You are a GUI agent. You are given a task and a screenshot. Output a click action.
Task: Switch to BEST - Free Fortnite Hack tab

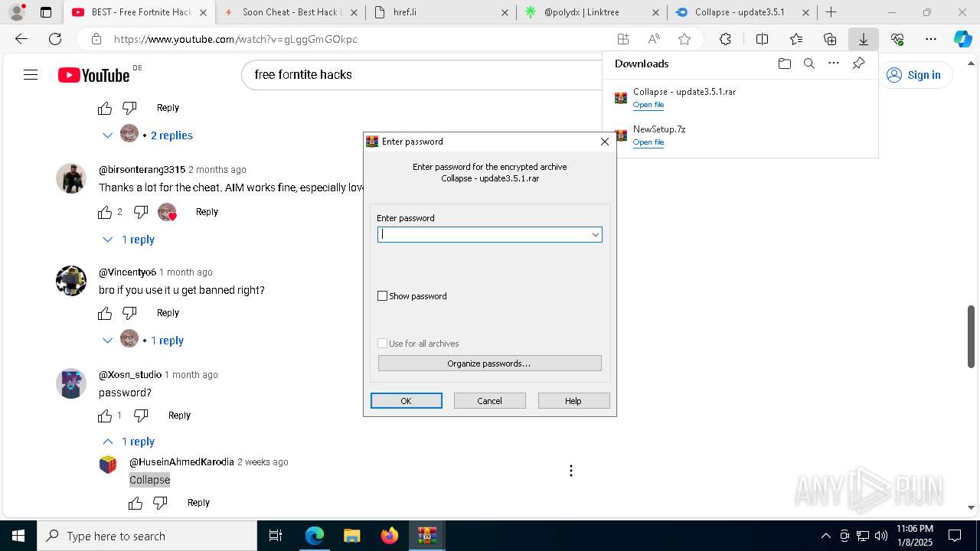tap(139, 12)
